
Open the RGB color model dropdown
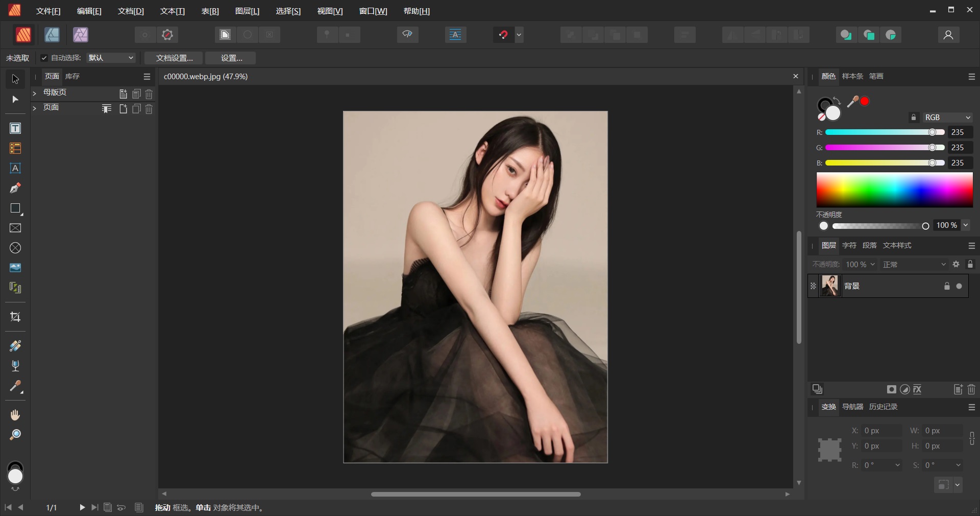click(947, 117)
